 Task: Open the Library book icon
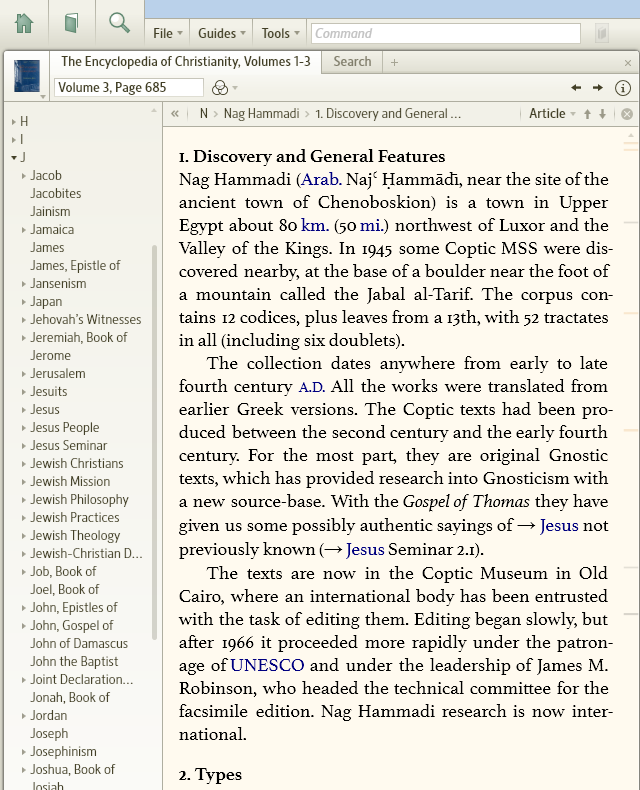72,23
